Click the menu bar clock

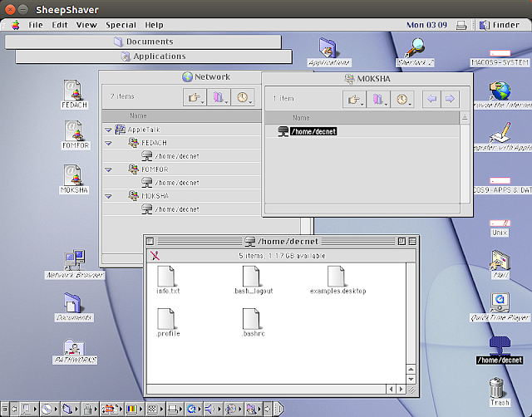tap(426, 25)
